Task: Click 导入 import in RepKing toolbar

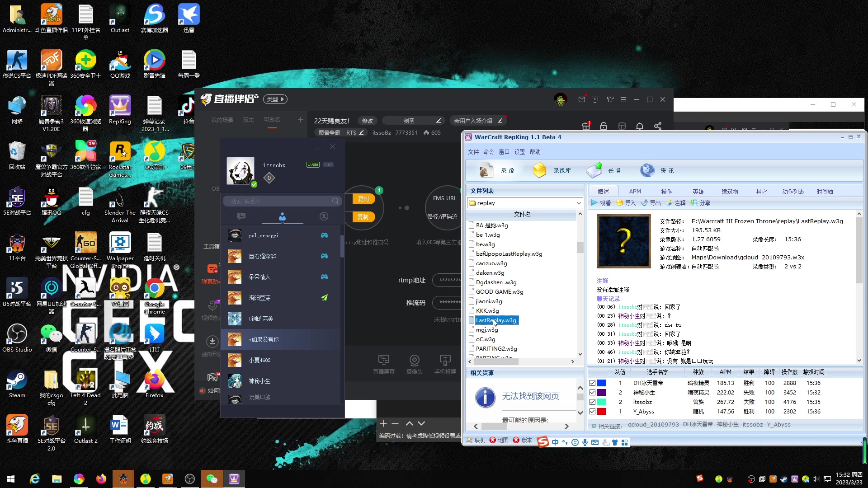Action: [626, 203]
